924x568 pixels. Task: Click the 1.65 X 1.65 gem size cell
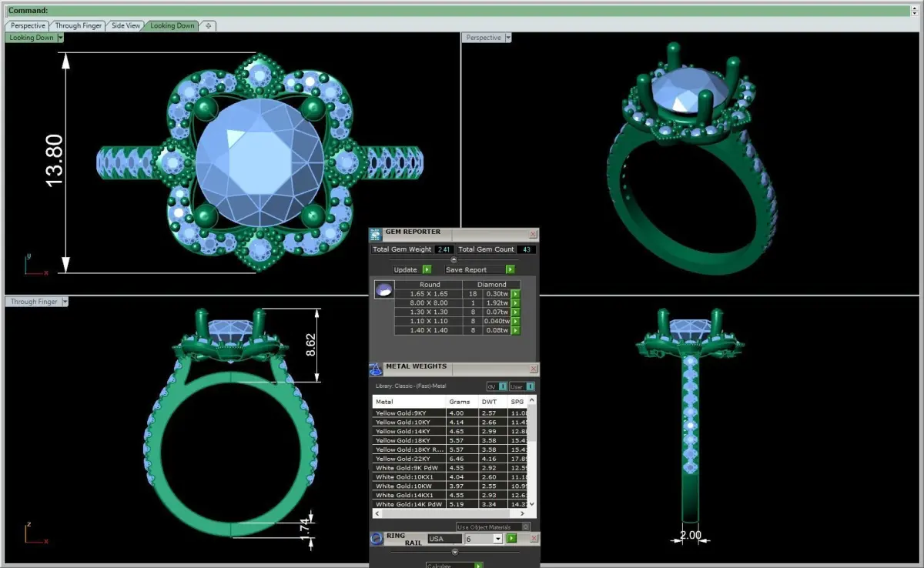(429, 294)
